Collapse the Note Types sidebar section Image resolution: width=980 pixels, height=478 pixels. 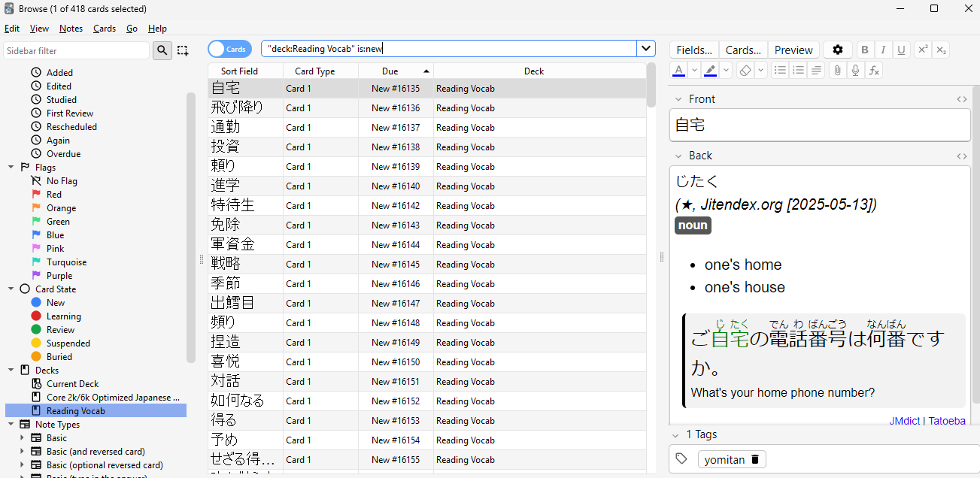(x=11, y=425)
